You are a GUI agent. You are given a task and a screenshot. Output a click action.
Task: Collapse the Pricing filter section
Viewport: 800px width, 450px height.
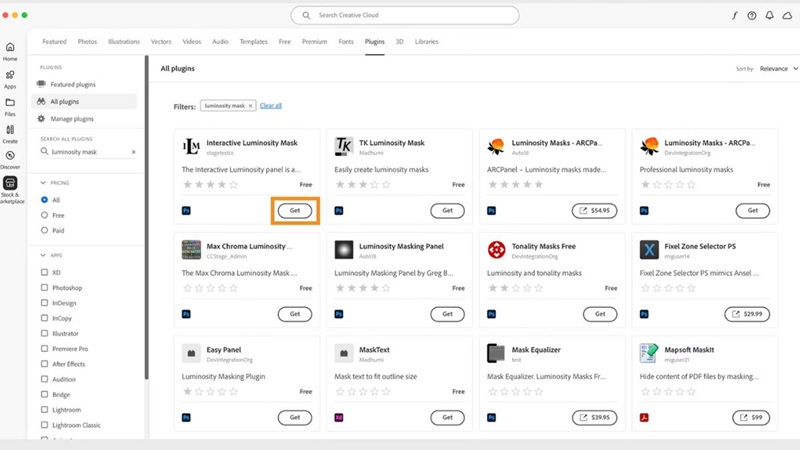coord(43,183)
